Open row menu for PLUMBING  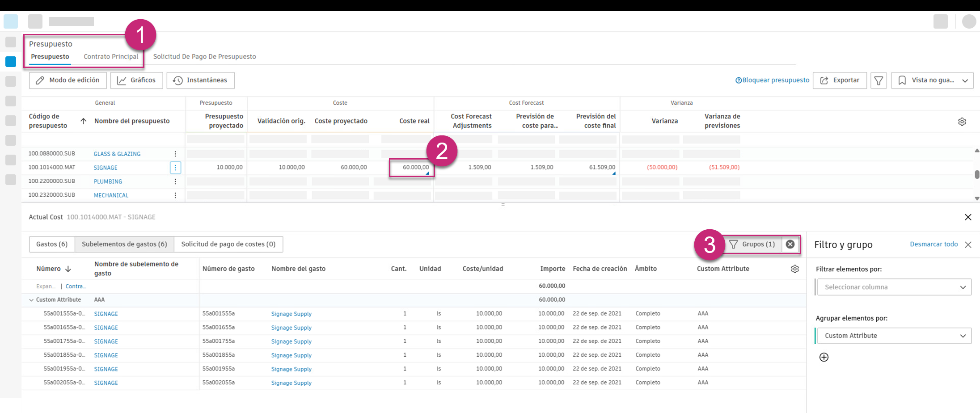pyautogui.click(x=175, y=181)
